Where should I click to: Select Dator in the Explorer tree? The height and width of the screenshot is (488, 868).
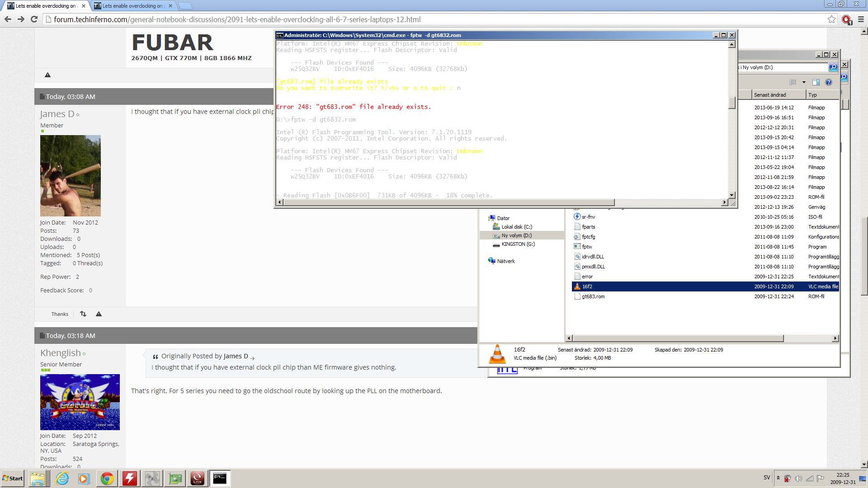coord(499,218)
